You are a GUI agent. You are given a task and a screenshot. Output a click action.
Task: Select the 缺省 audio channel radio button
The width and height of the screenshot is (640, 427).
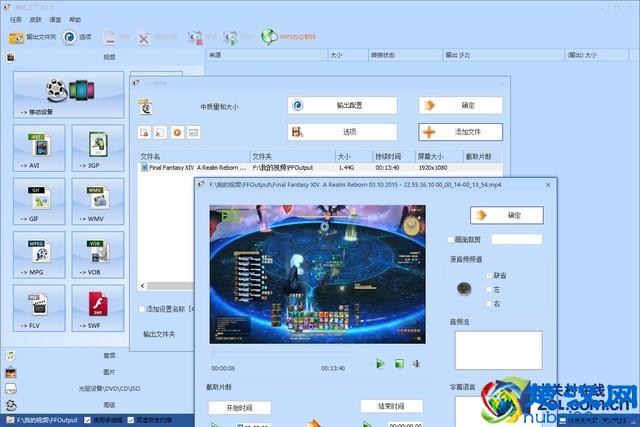coord(489,276)
